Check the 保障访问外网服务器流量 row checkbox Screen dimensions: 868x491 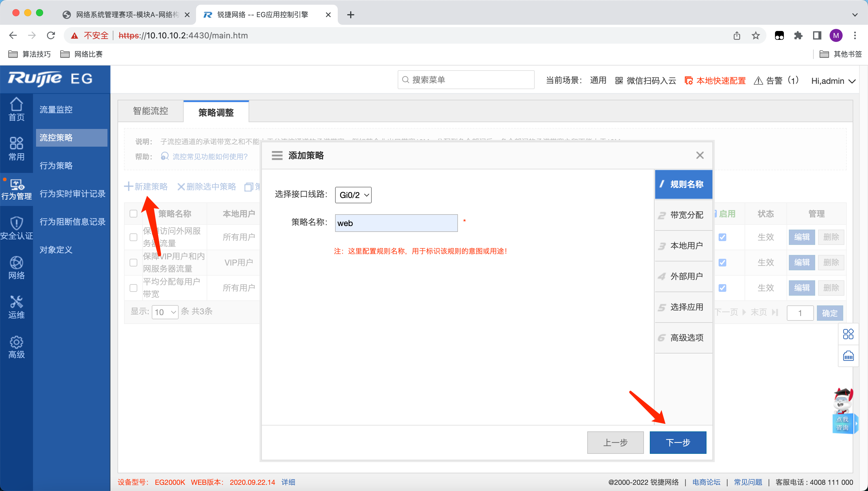(133, 237)
